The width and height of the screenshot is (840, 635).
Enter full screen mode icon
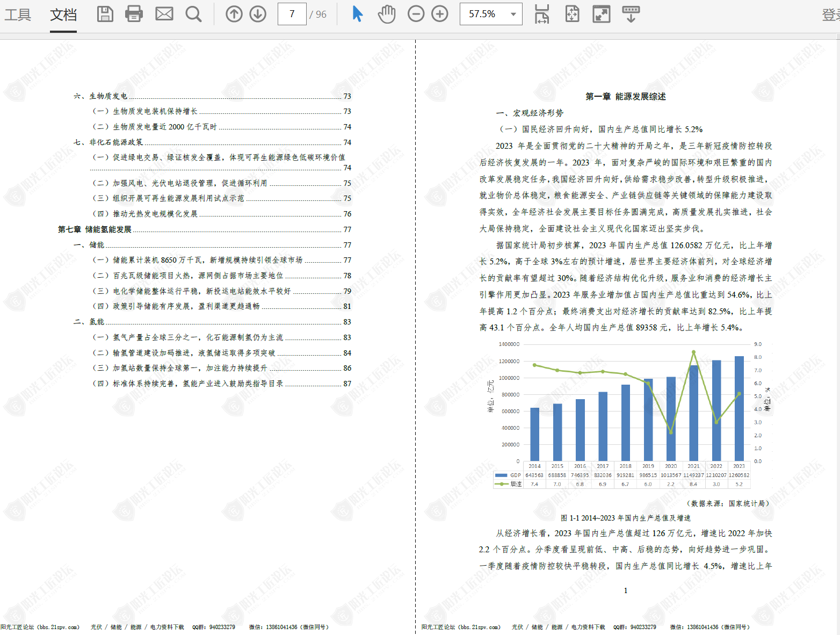pyautogui.click(x=602, y=14)
